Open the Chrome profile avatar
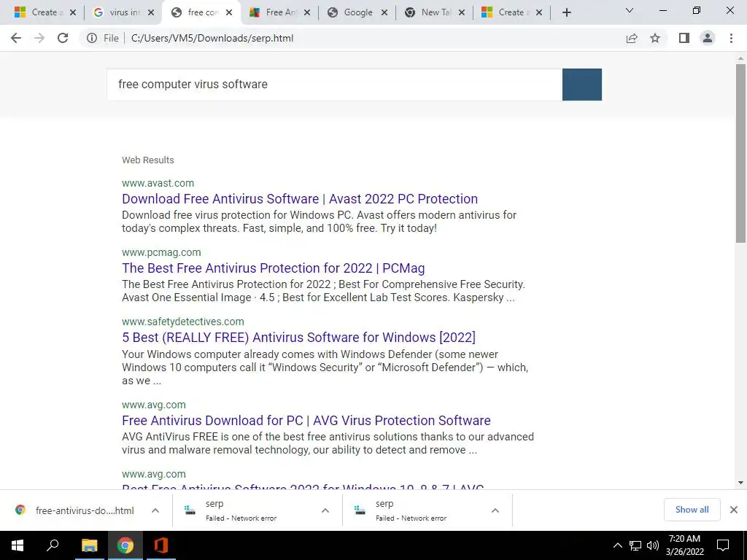747x560 pixels. pos(708,38)
